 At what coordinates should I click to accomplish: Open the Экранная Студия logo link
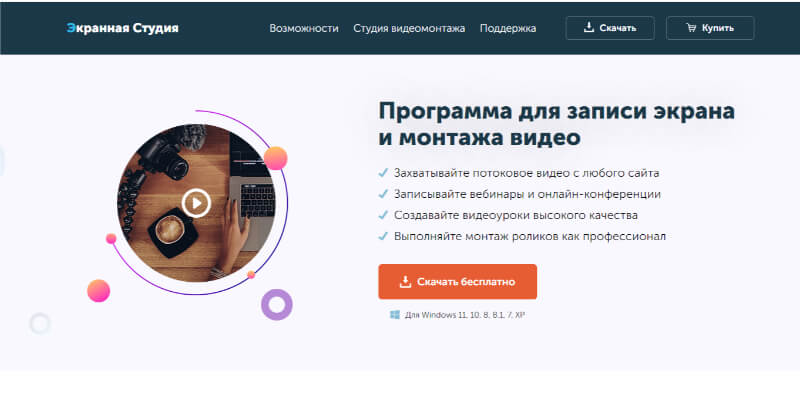[122, 28]
